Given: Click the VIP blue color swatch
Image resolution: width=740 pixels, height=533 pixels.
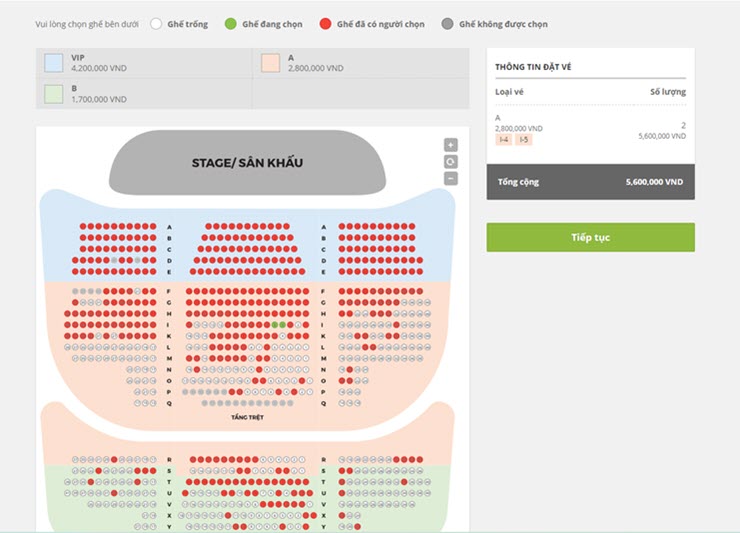Looking at the screenshot, I should tap(53, 63).
